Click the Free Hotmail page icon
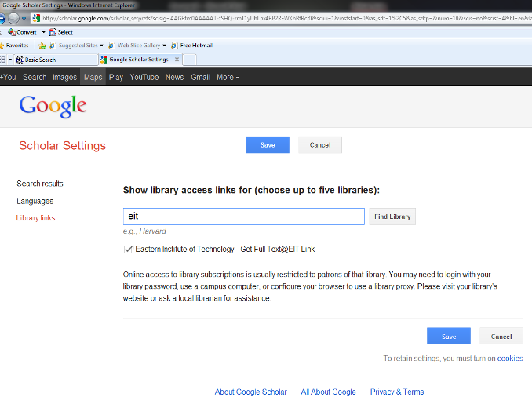This screenshot has height=408, width=532. (174, 46)
